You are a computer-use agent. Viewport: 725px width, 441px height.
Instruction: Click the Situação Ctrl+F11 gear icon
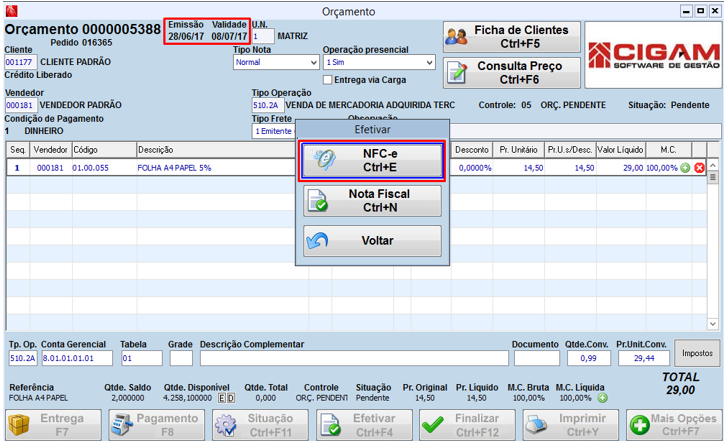226,425
